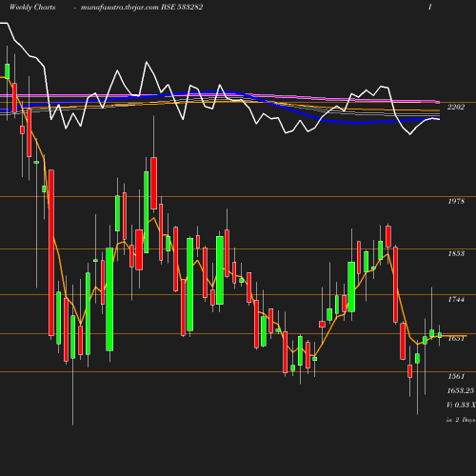
Task: Select the '1' label at top right
Action: coord(430,8)
